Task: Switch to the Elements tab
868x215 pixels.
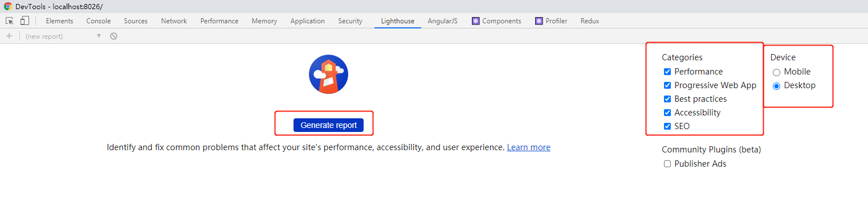Action: [59, 21]
